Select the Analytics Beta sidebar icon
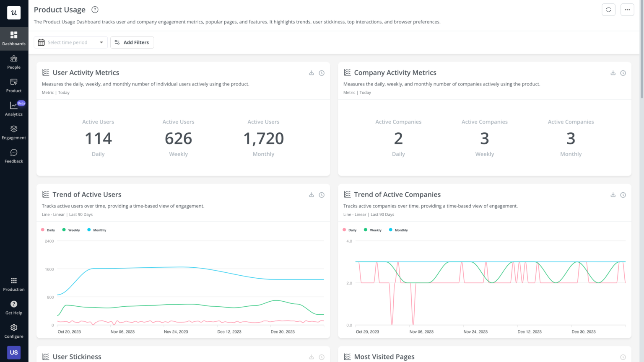Viewport: 644px width, 362px height. (x=14, y=109)
